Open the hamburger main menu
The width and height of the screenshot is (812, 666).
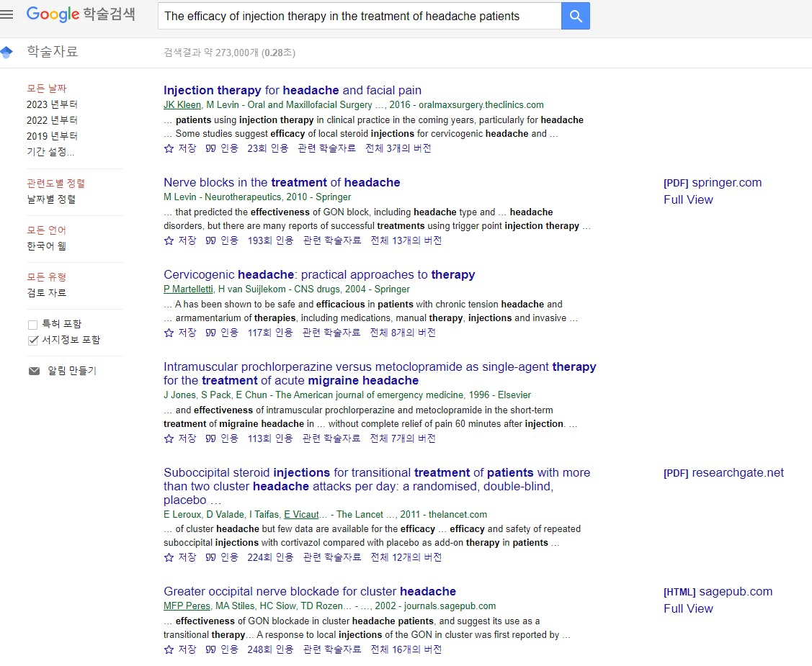pyautogui.click(x=6, y=14)
